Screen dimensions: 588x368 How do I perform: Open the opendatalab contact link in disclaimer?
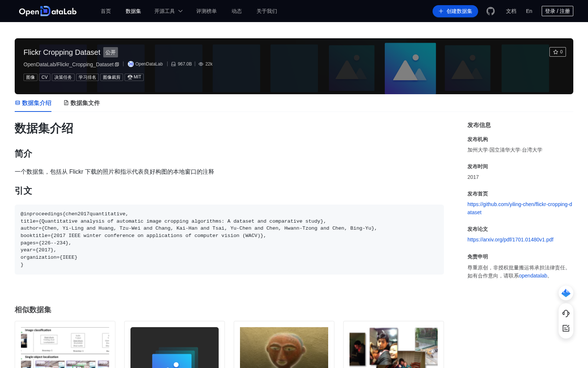pyautogui.click(x=533, y=276)
